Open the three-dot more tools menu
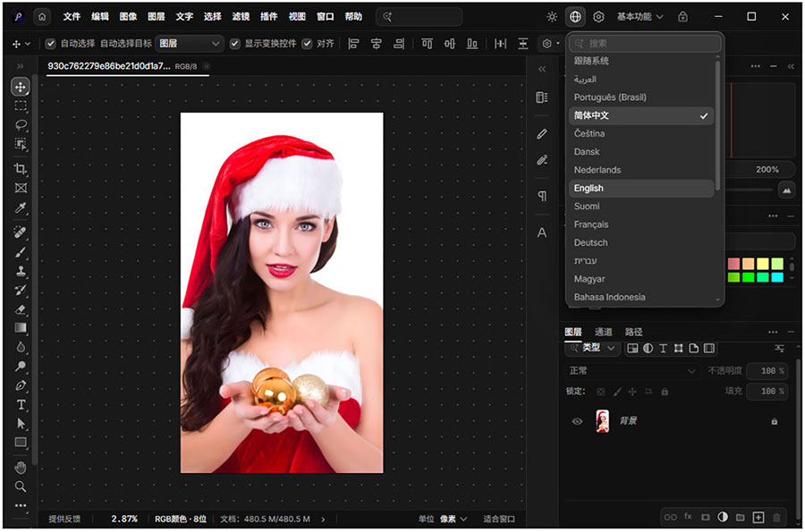 pos(21,505)
